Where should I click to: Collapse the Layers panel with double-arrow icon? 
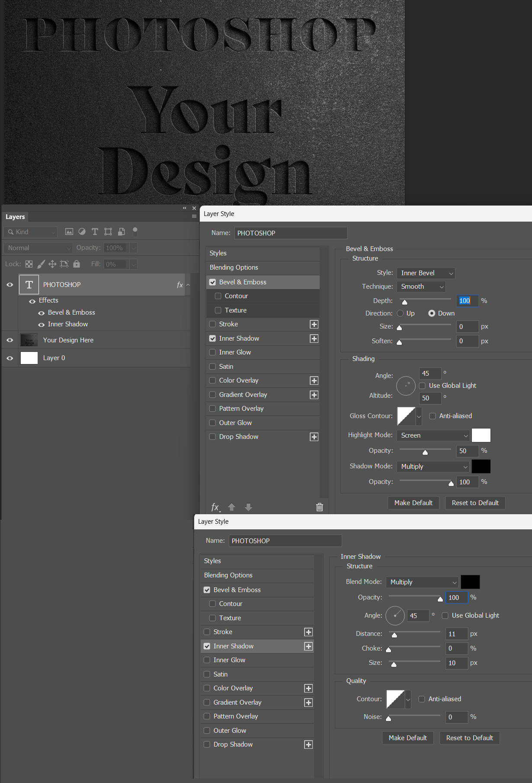(185, 208)
